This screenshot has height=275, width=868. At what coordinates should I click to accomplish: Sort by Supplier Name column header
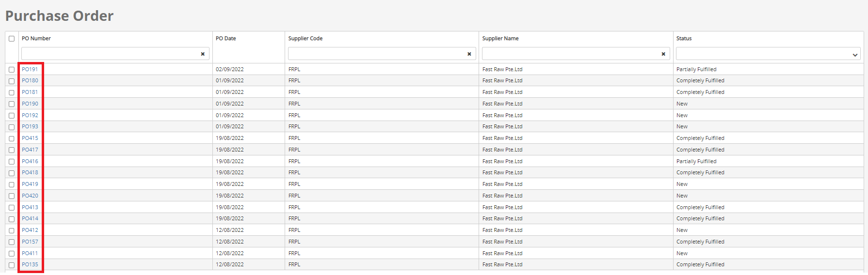tap(500, 38)
